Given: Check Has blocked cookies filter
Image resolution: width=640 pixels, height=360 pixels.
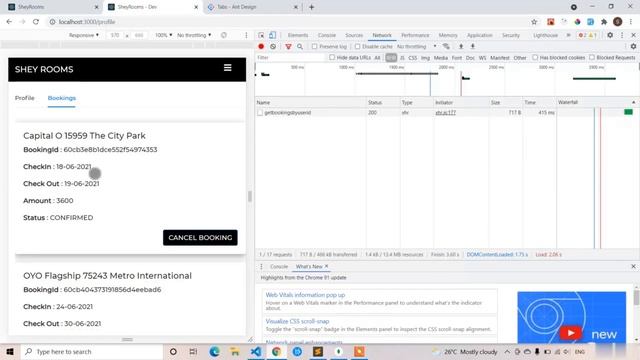Looking at the screenshot, I should pos(535,58).
